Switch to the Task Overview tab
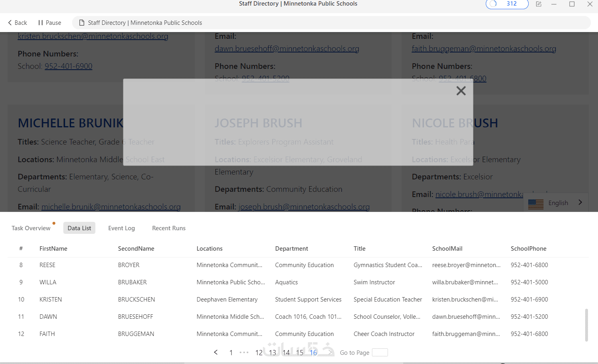This screenshot has height=364, width=598. [31, 228]
